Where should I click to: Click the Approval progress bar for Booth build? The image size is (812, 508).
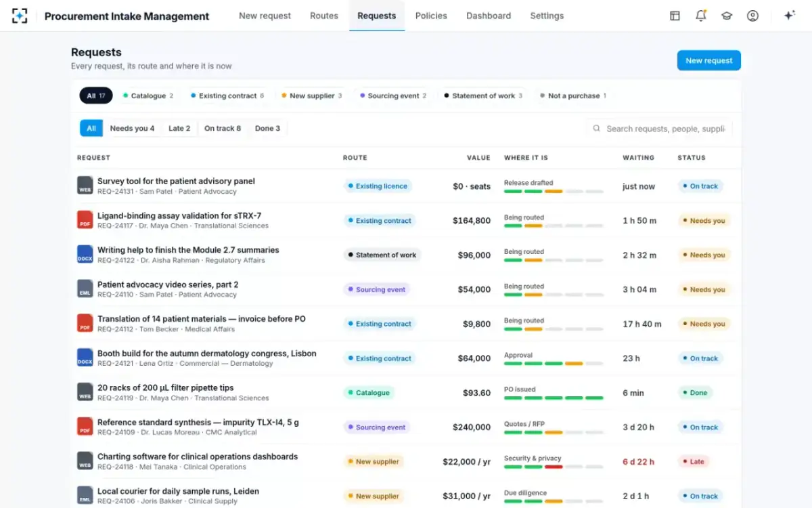(554, 364)
